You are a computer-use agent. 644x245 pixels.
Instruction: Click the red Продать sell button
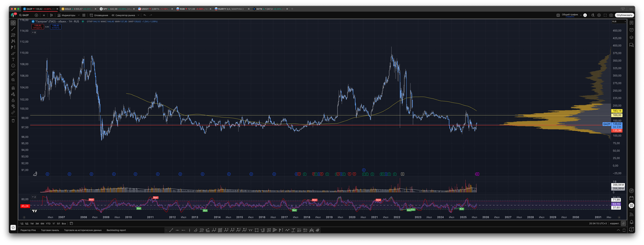tap(38, 27)
